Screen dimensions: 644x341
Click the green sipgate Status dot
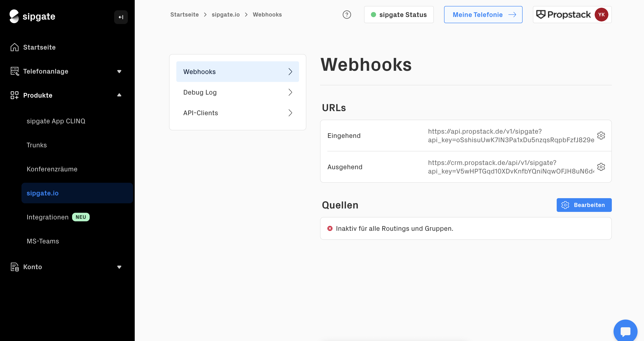[x=373, y=15]
